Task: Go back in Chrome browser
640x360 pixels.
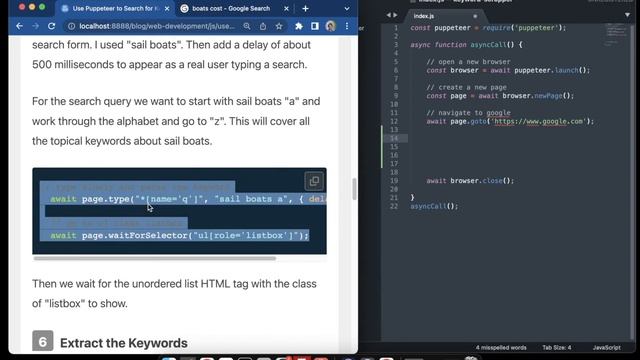Action: click(x=19, y=26)
